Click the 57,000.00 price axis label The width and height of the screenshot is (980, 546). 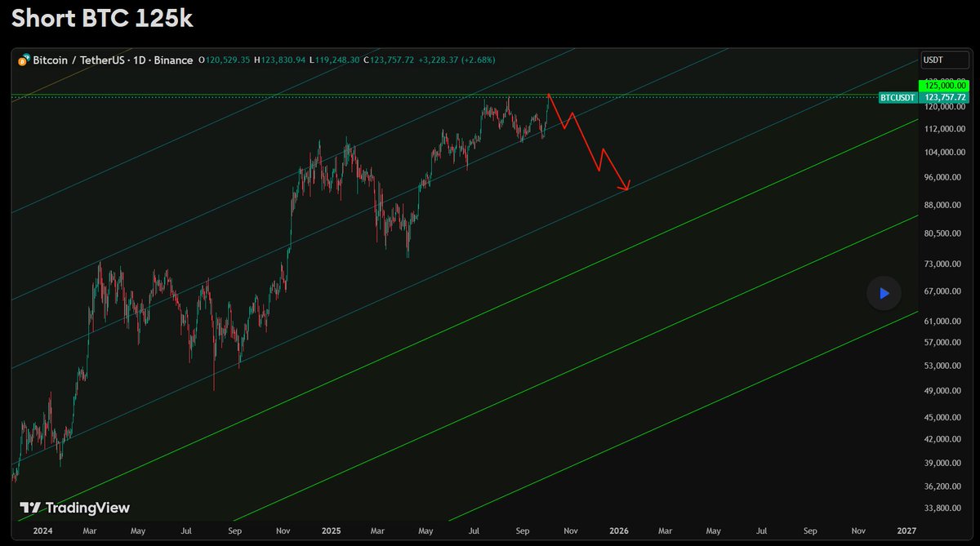[943, 343]
